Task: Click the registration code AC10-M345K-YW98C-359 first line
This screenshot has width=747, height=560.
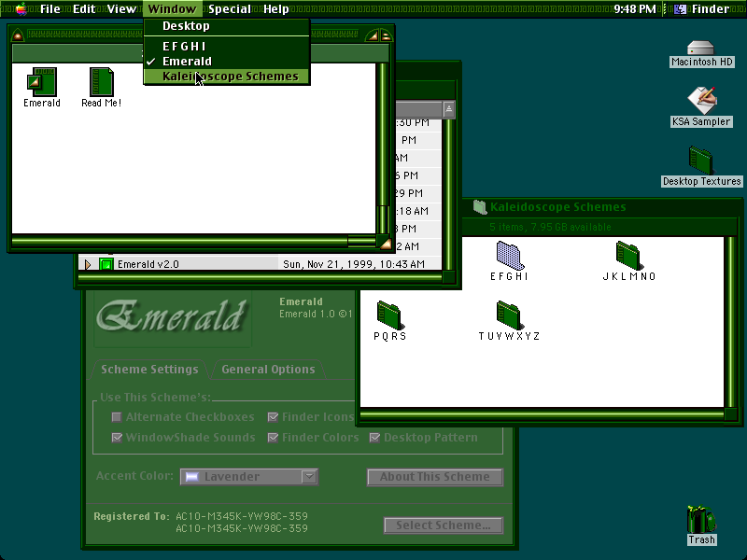Action: click(242, 516)
